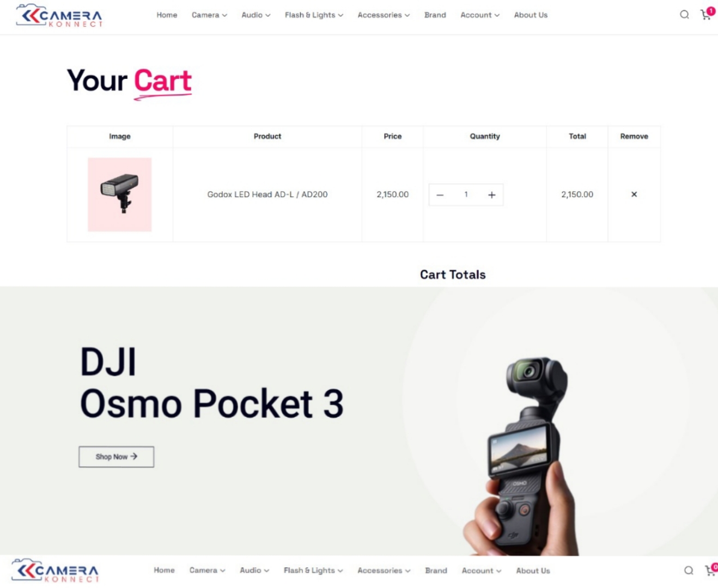
Task: Decrease quantity with the minus button
Action: [440, 195]
